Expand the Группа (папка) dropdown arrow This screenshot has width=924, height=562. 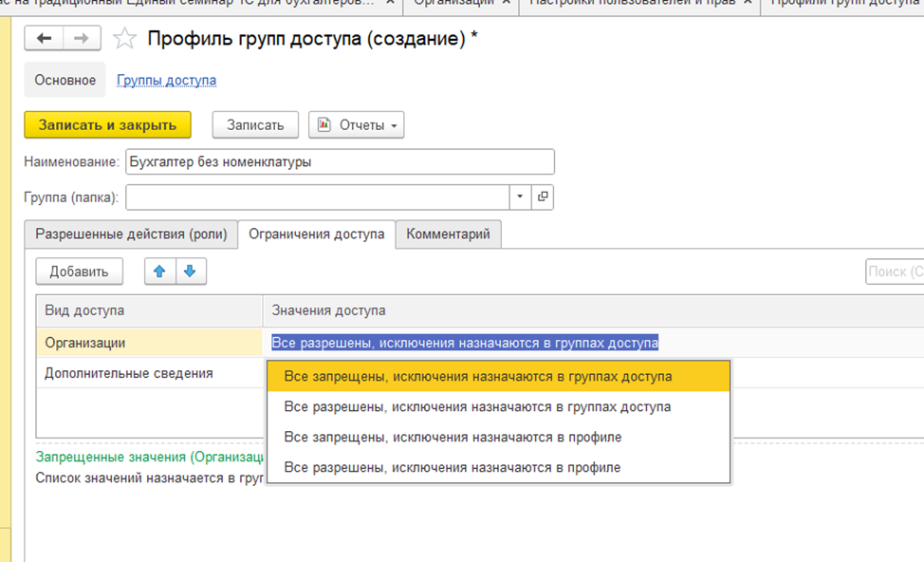[520, 197]
